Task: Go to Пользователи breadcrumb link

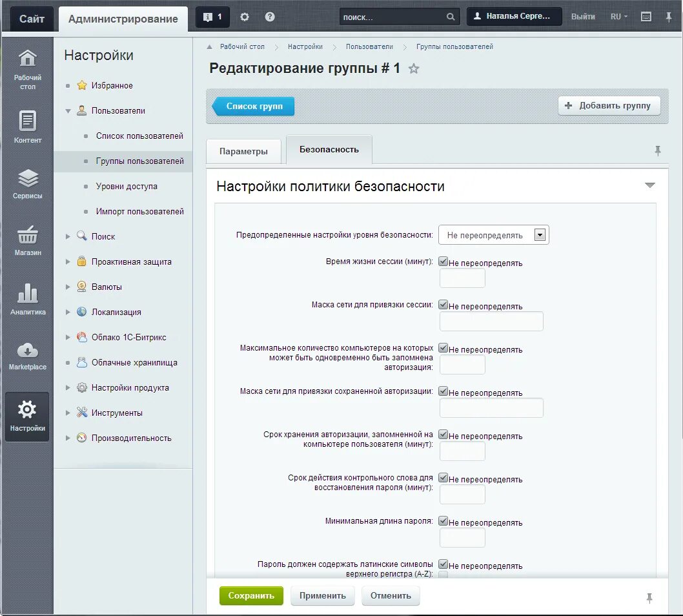Action: (369, 46)
